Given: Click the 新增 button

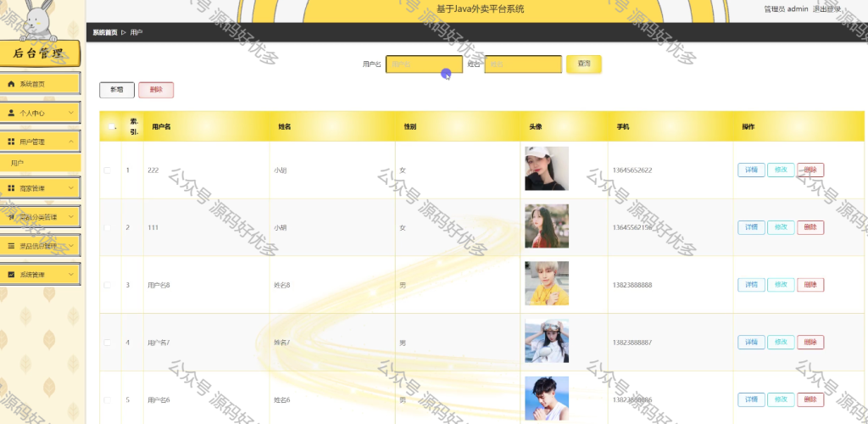Looking at the screenshot, I should (117, 90).
